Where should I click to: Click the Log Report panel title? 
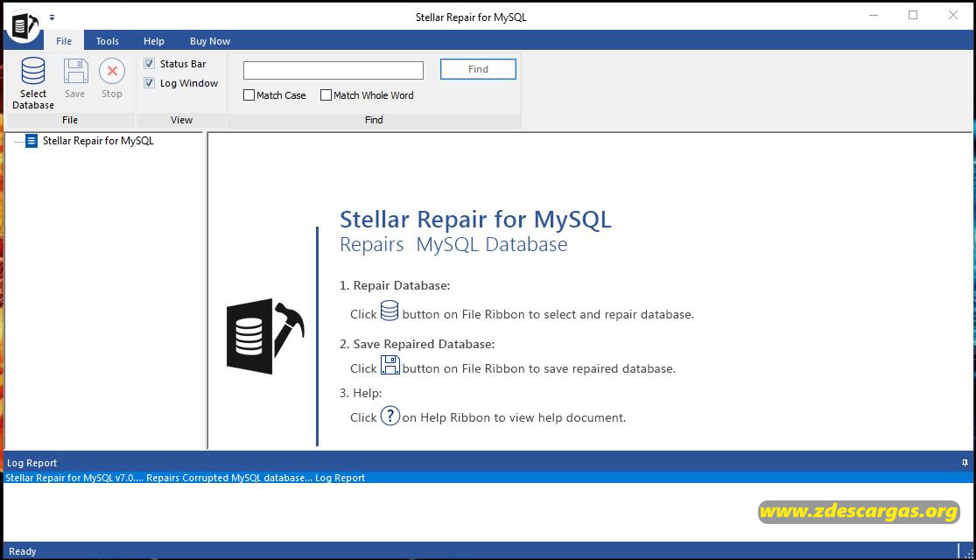coord(32,463)
